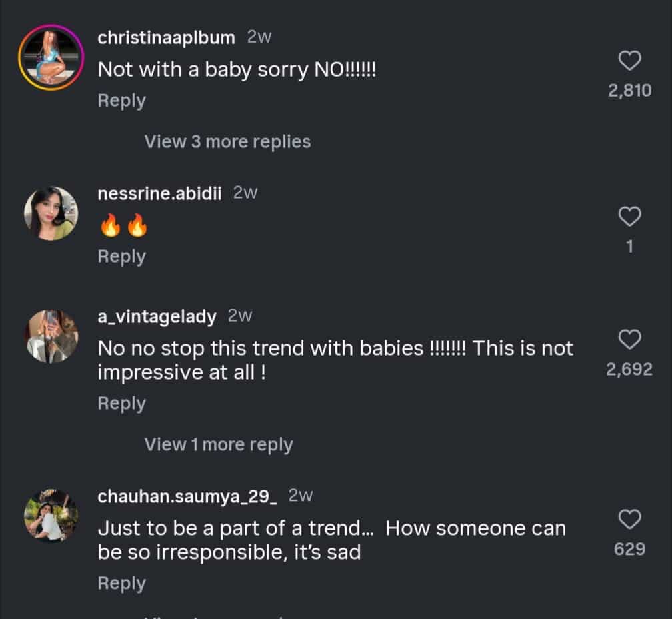The image size is (672, 619).
Task: Reply to christinaaplbum's comment
Action: tap(121, 101)
